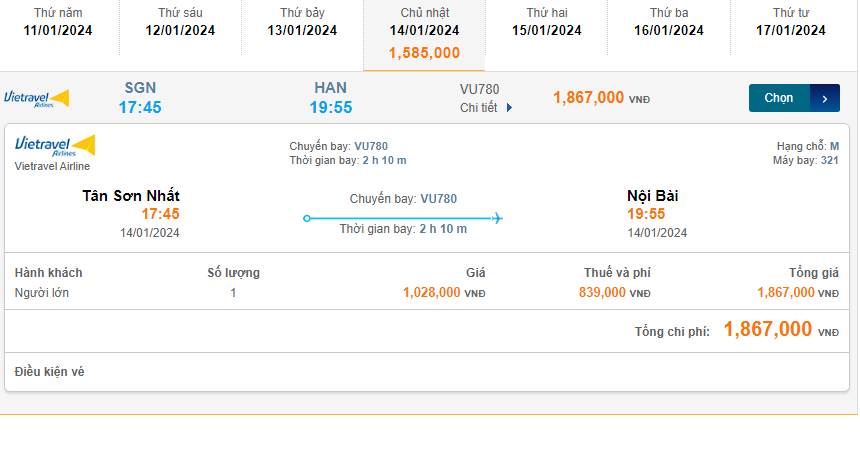Click the airplane icon on the route line
860x464 pixels.
497,218
